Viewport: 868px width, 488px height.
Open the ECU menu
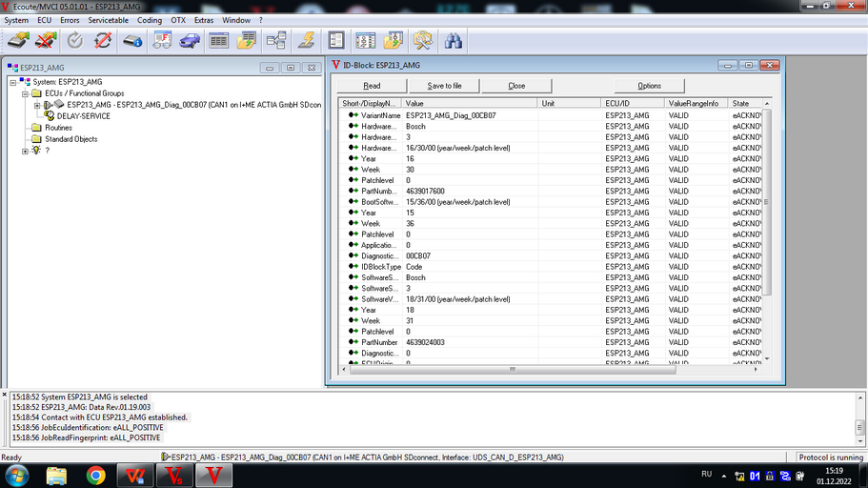[44, 20]
